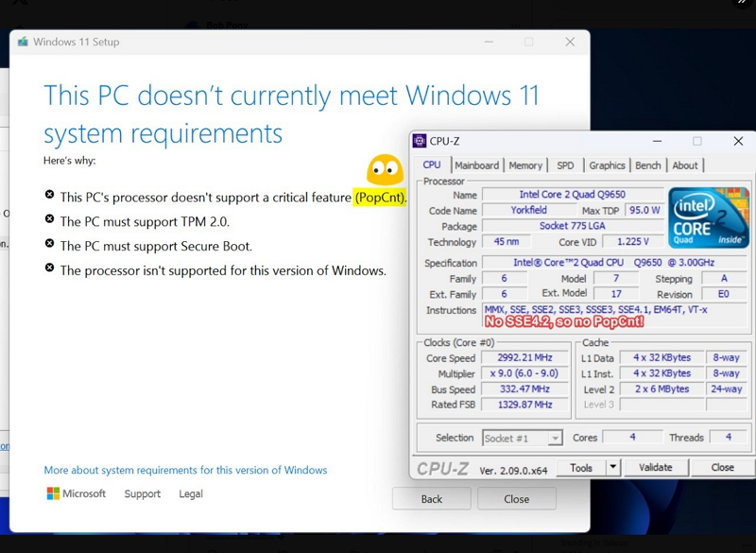The width and height of the screenshot is (756, 553).
Task: Open the Memory tab
Action: (525, 165)
